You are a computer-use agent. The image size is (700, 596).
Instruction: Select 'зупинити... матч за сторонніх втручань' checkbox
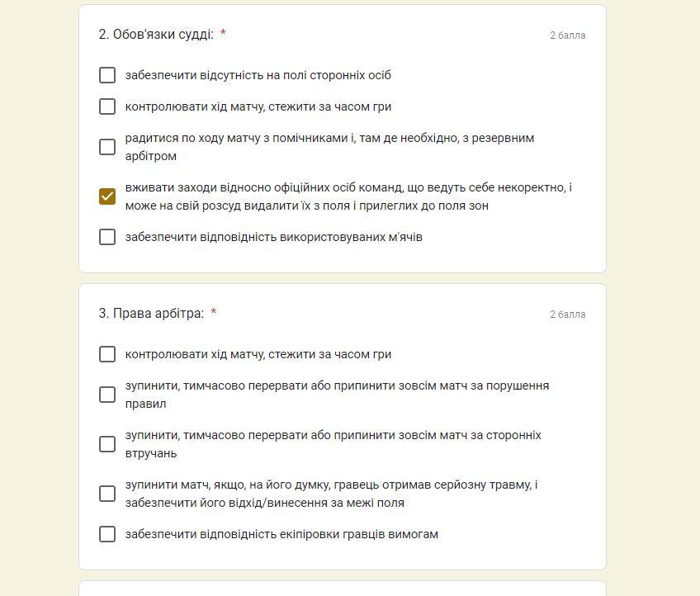107,444
